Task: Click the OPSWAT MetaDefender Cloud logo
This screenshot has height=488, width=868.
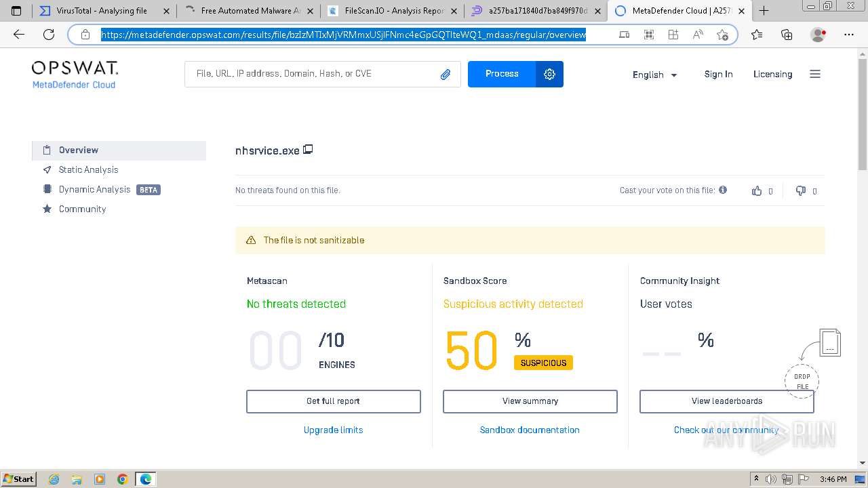Action: point(75,75)
